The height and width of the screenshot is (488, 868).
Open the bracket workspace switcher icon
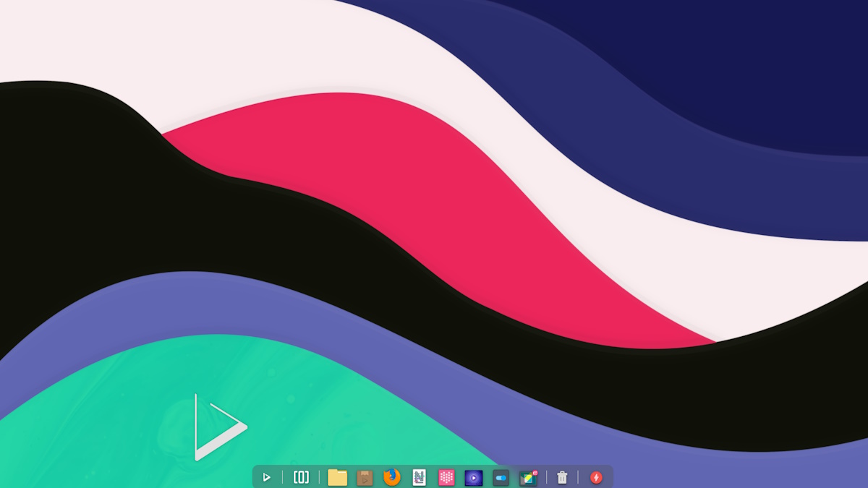click(x=301, y=477)
